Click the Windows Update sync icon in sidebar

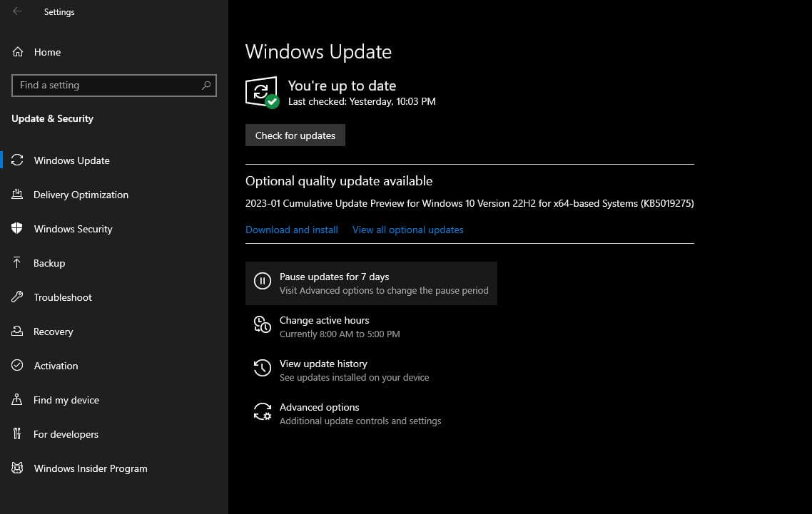(17, 160)
